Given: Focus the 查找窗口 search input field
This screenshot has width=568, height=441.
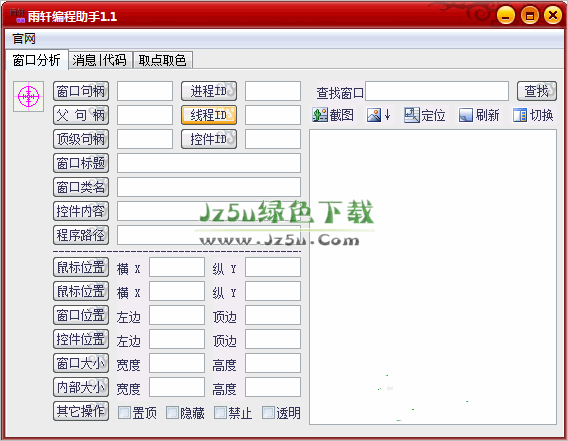Looking at the screenshot, I should pos(437,91).
